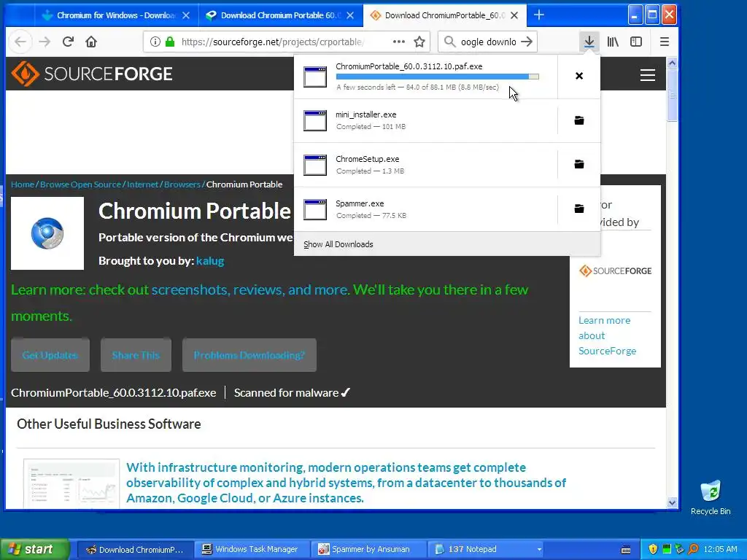Screen dimensions: 747x560
Task: Open the Browsers breadcrumb link
Action: point(182,184)
